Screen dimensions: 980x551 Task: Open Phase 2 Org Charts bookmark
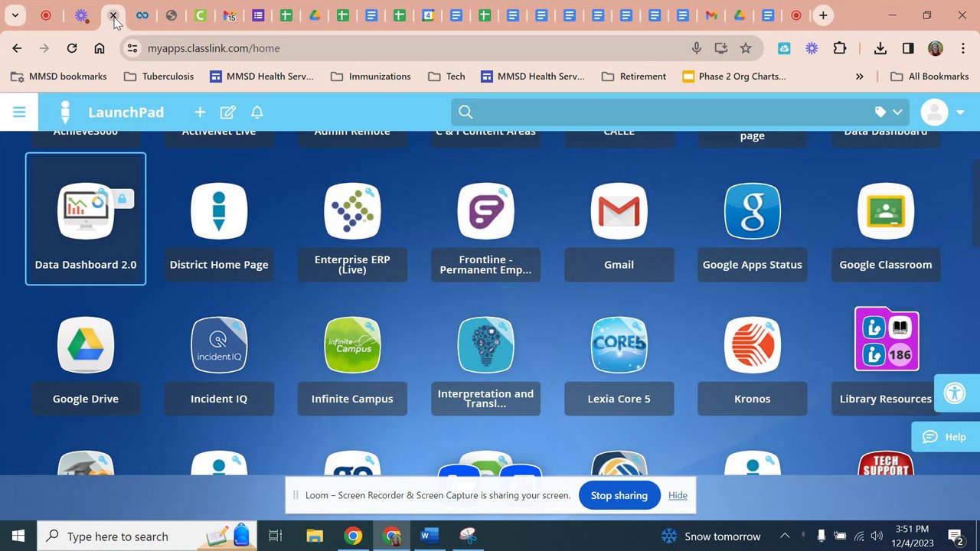coord(733,77)
